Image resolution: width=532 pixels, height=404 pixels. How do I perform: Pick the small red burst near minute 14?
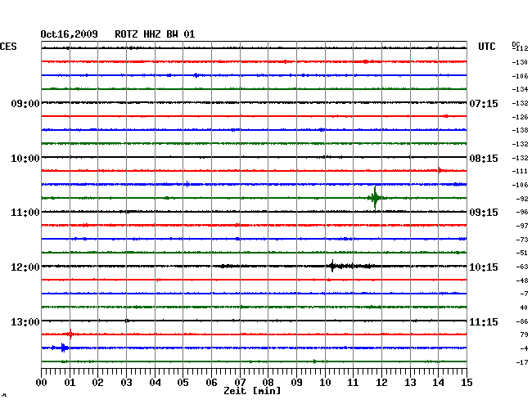pyautogui.click(x=440, y=170)
